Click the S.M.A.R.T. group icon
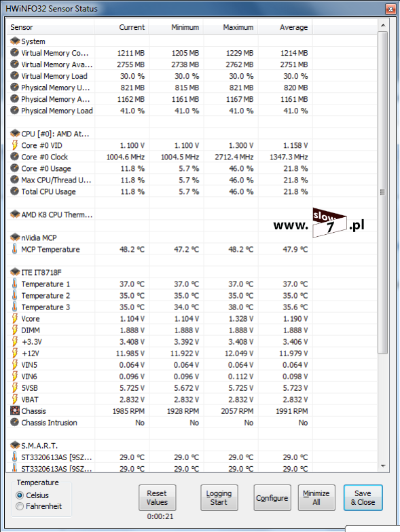The width and height of the screenshot is (400, 532). click(x=15, y=445)
